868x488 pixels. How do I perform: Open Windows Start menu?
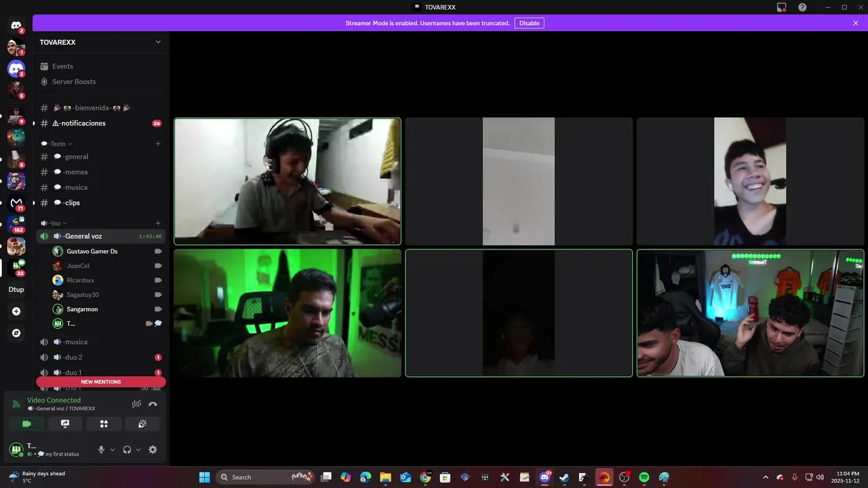pyautogui.click(x=204, y=477)
